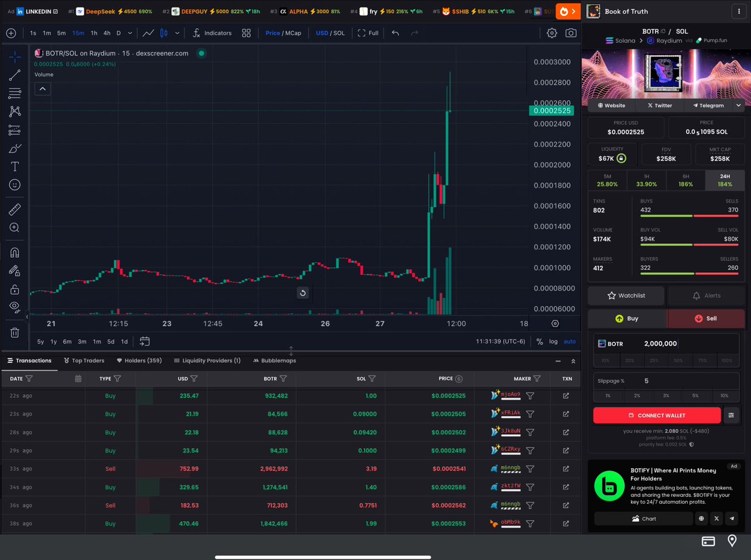Switch the trade panel to Sell
This screenshot has height=560, width=751.
(x=707, y=318)
